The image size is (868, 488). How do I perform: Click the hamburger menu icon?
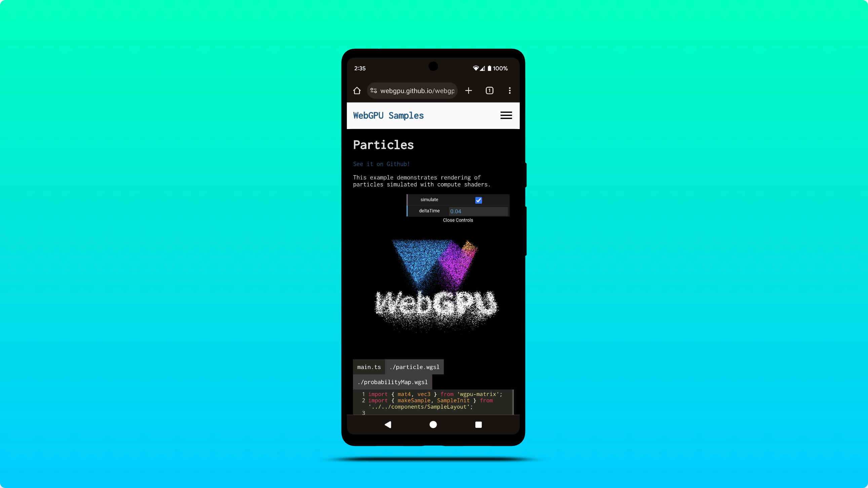click(x=506, y=116)
